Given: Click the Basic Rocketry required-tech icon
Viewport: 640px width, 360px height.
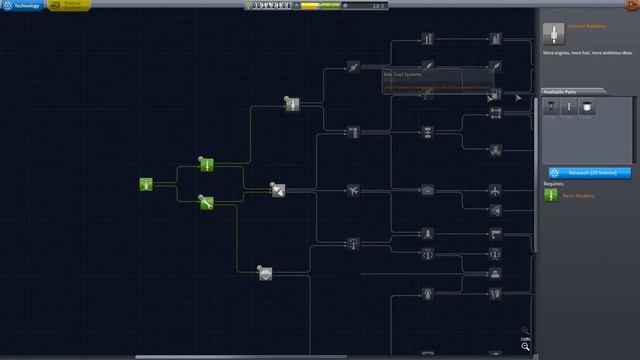Looking at the screenshot, I should pos(551,196).
